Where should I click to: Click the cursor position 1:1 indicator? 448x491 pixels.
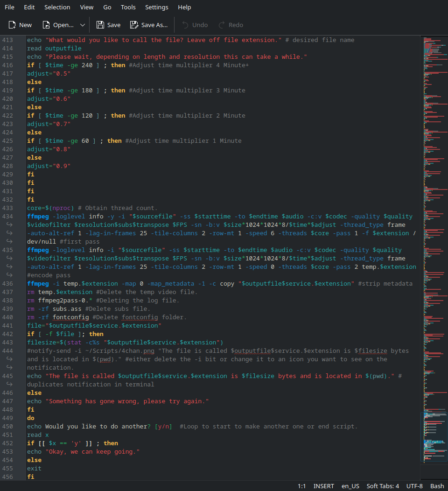pos(301,486)
